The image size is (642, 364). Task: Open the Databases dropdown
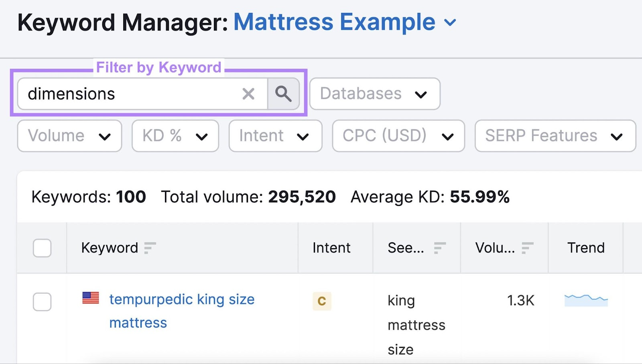[x=374, y=94]
